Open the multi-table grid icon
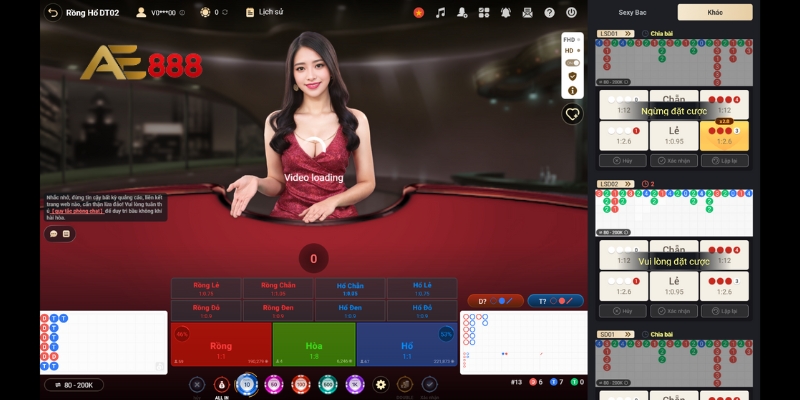The height and width of the screenshot is (400, 800). (x=484, y=13)
